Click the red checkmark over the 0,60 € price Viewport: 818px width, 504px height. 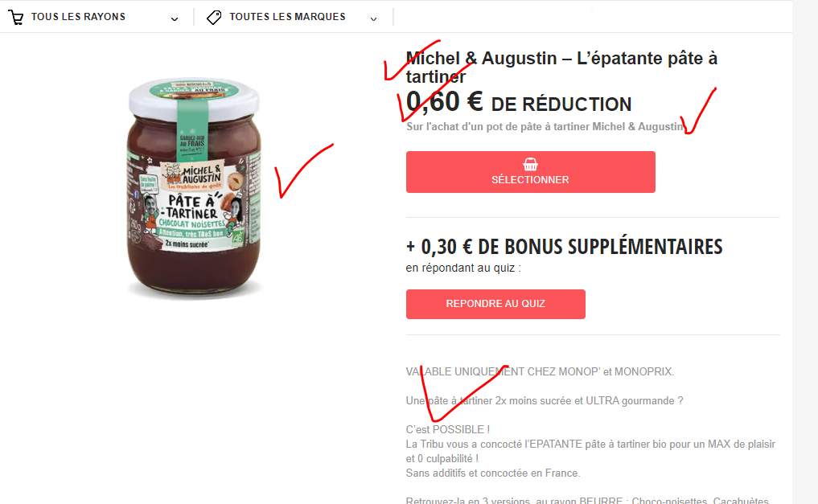coord(436,94)
